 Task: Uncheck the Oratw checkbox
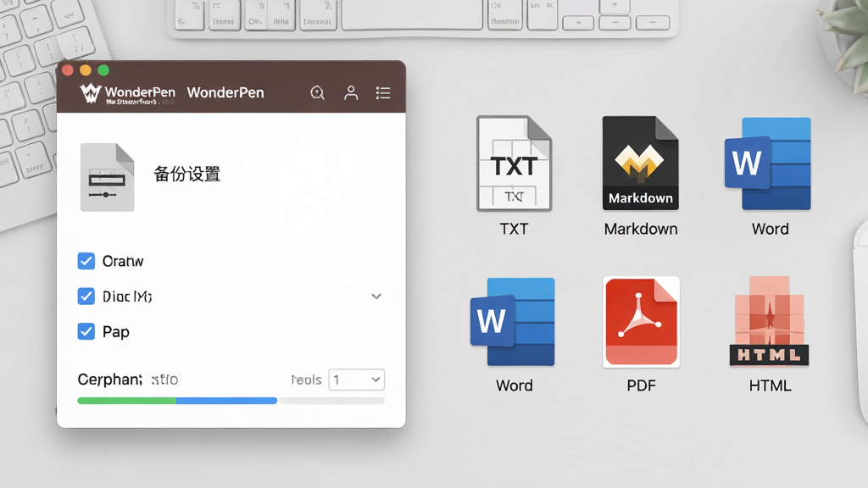[86, 261]
